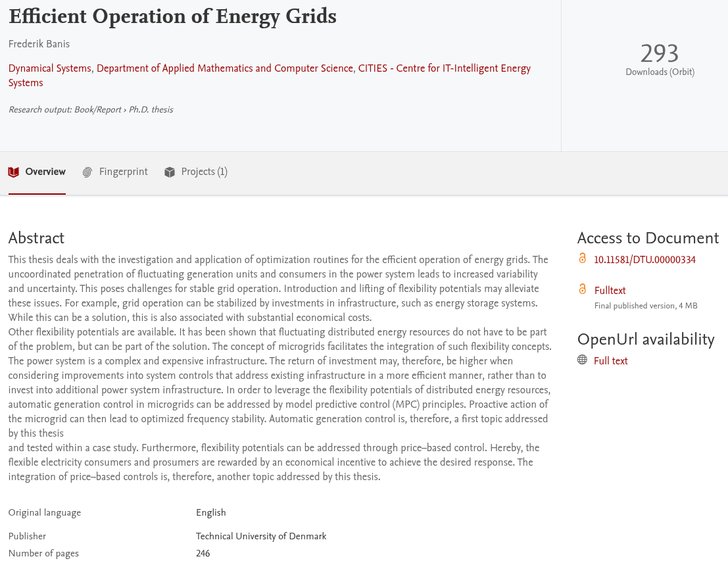728x563 pixels.
Task: Click the OpenUrl Full text link
Action: 610,361
